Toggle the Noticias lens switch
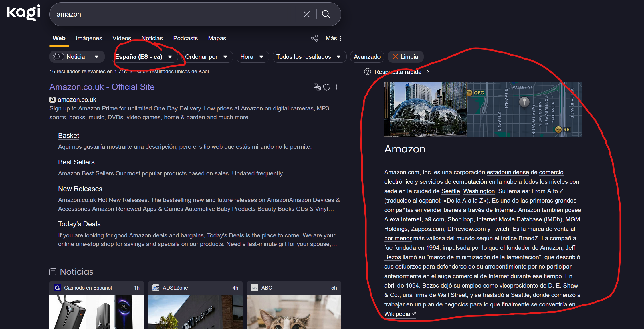 59,57
